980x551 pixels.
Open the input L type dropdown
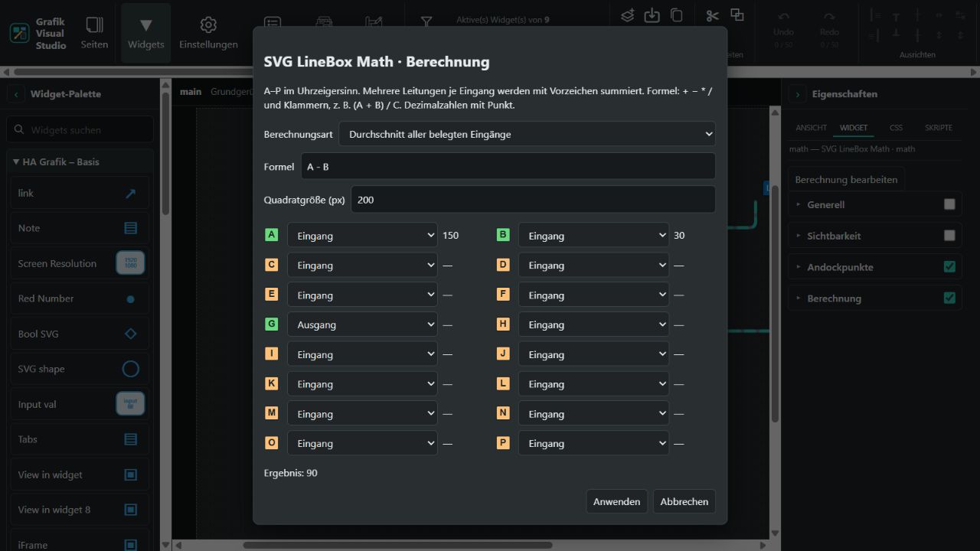(x=593, y=384)
